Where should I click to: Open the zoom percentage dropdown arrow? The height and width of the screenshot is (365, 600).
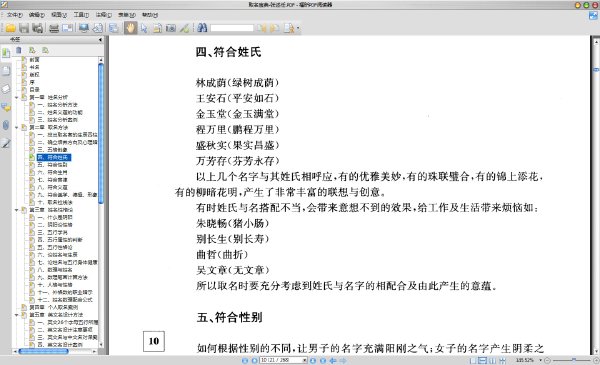(x=540, y=360)
